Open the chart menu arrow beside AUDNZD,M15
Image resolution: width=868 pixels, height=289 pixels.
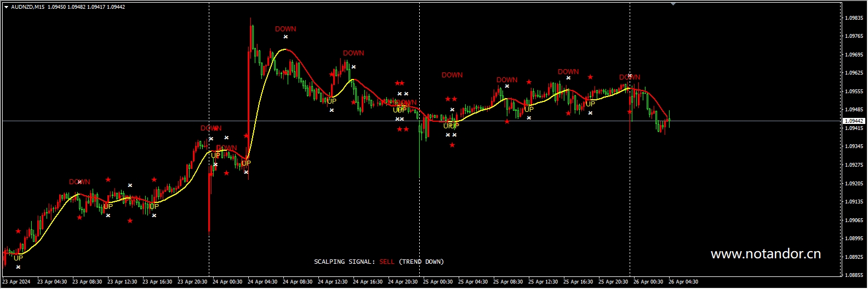click(6, 7)
